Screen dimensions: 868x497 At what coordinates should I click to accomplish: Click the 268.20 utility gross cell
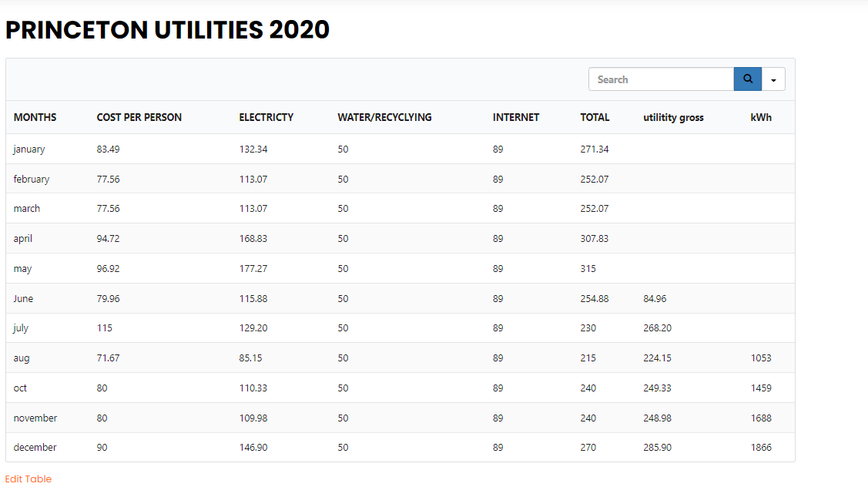(657, 328)
